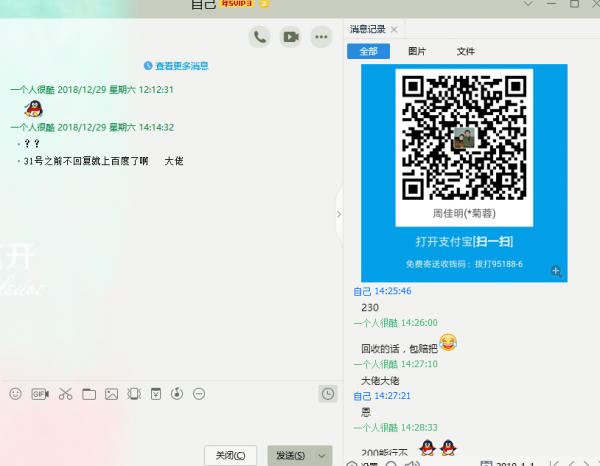
Task: Click the message input area
Action: point(171,423)
